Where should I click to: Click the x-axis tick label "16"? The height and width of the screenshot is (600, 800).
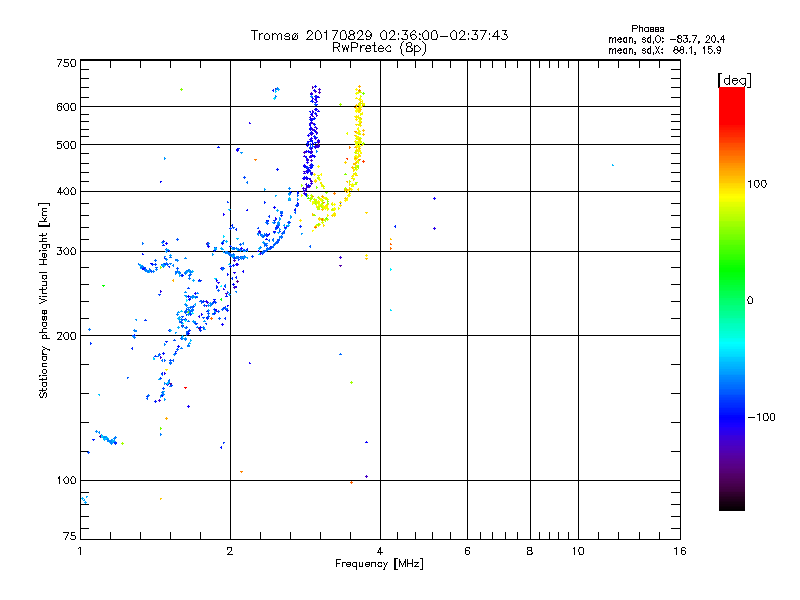680,551
